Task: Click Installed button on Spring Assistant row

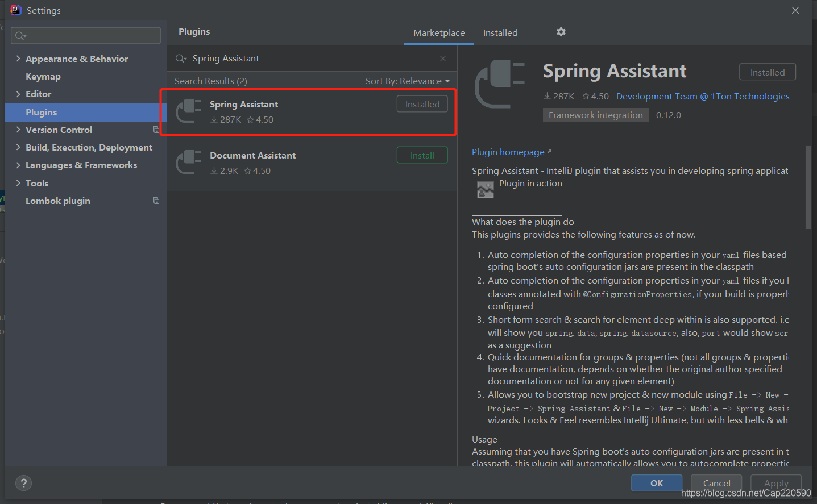Action: pos(422,104)
